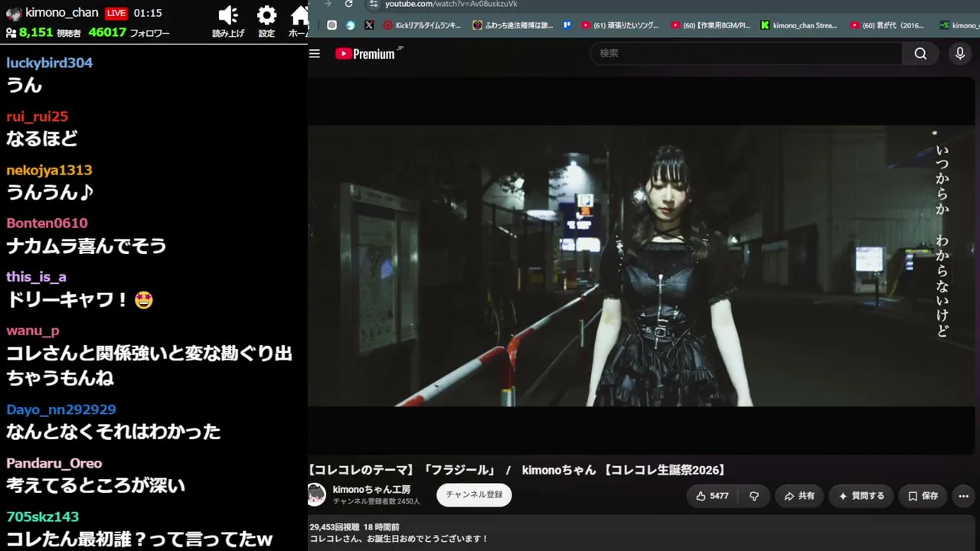Viewport: 980px width, 551px height.
Task: Dislike the video with thumbs-down
Action: (x=754, y=496)
